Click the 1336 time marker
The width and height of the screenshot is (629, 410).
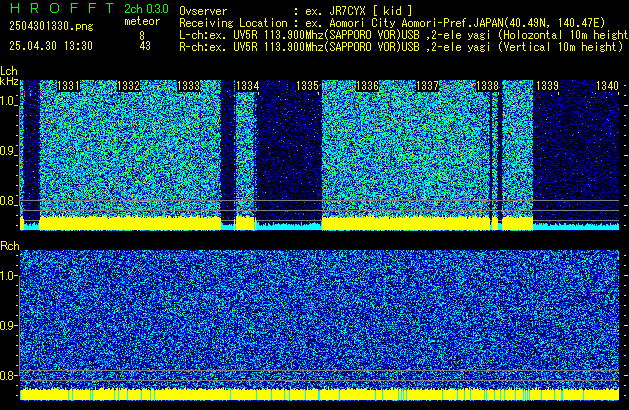[x=367, y=86]
